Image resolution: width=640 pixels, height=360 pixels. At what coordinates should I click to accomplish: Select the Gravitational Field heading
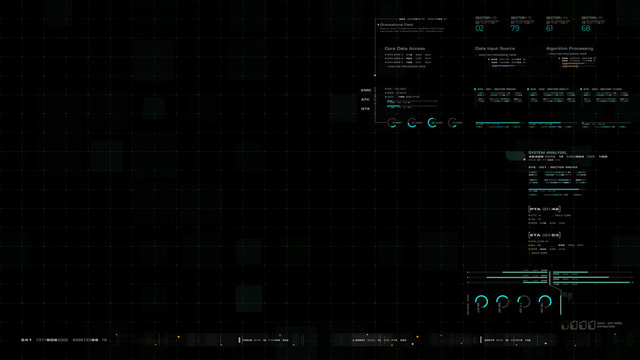point(396,24)
